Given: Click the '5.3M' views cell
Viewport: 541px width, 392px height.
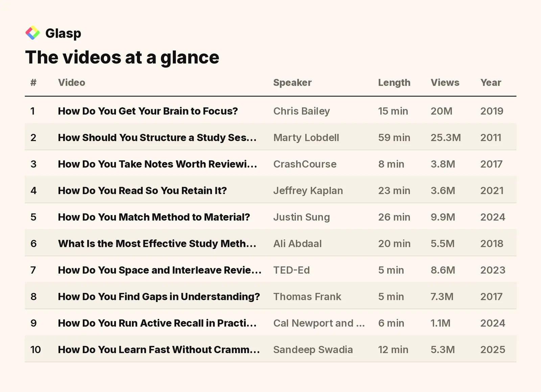Looking at the screenshot, I should pos(443,349).
